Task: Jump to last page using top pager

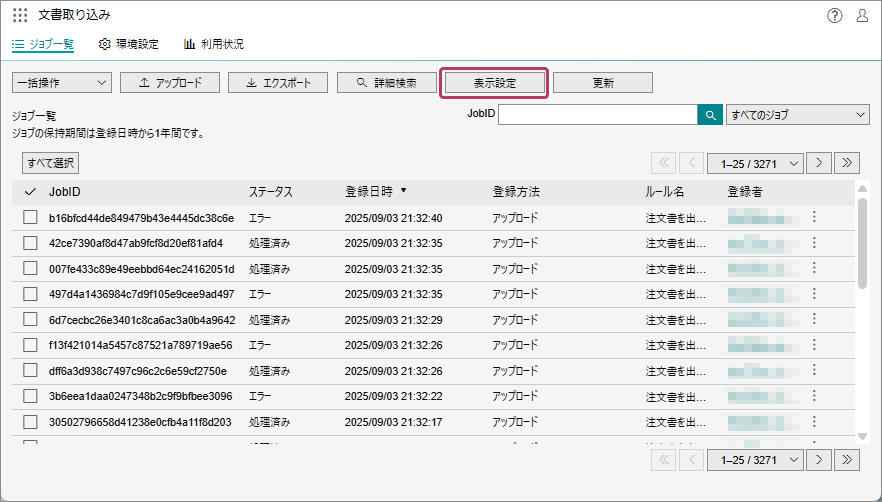Action: tap(847, 163)
